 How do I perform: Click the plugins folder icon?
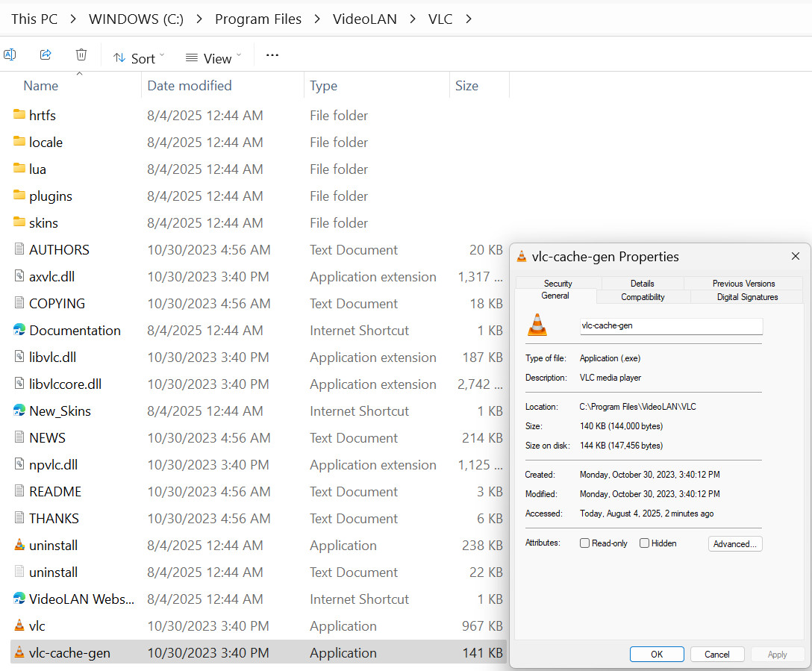coord(19,196)
